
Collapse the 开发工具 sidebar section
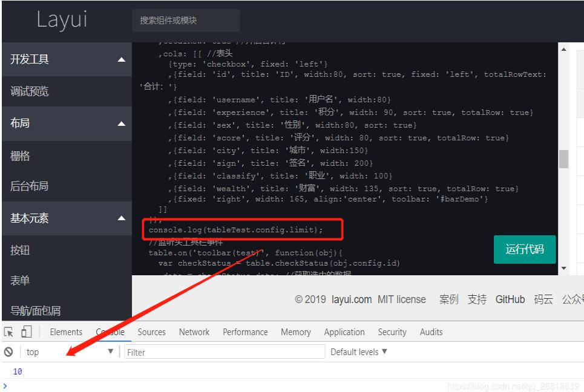(x=67, y=59)
